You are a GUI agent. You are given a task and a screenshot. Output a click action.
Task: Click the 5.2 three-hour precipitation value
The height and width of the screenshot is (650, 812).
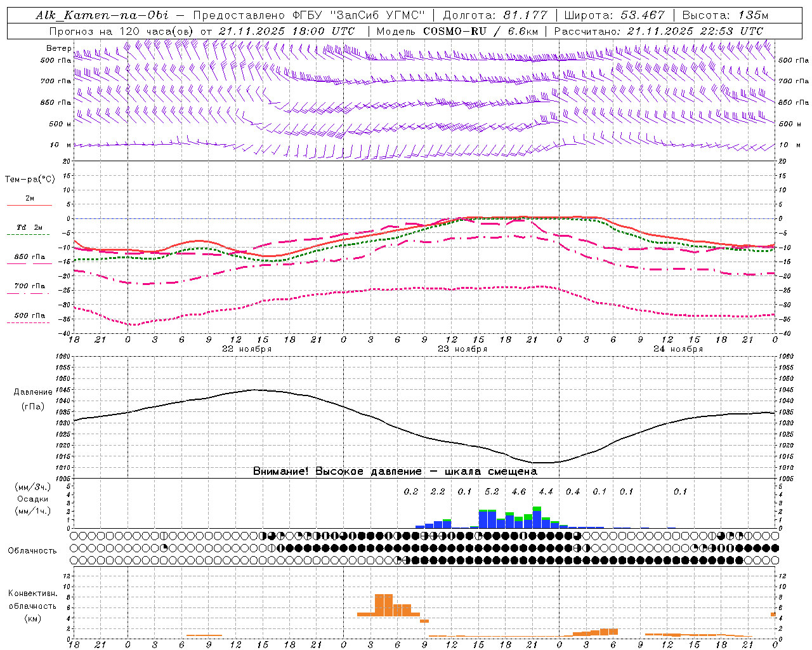492,491
